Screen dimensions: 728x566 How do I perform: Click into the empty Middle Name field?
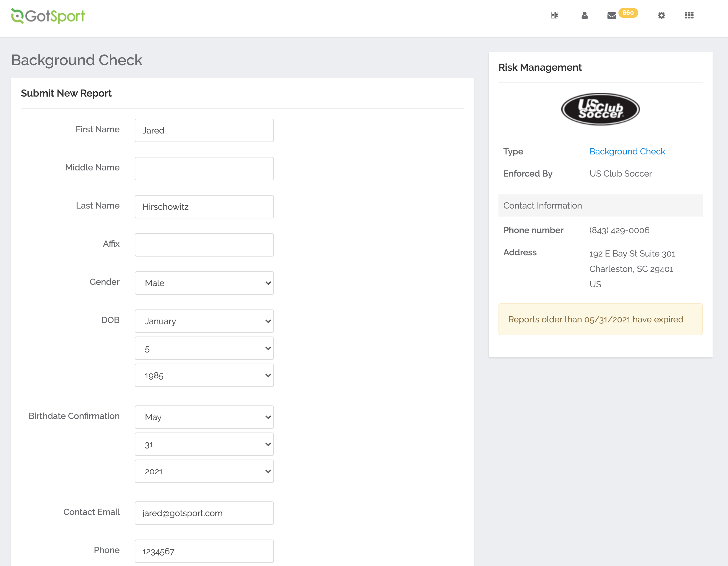pyautogui.click(x=204, y=168)
